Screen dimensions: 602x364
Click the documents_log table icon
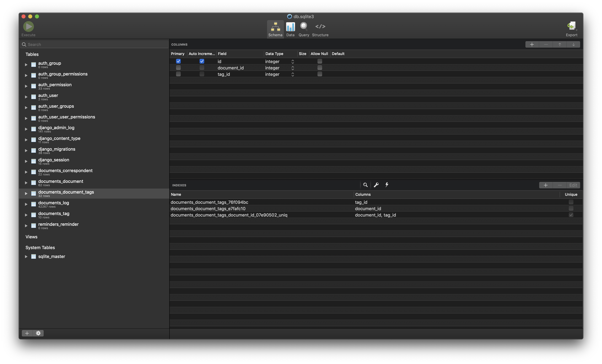click(34, 204)
